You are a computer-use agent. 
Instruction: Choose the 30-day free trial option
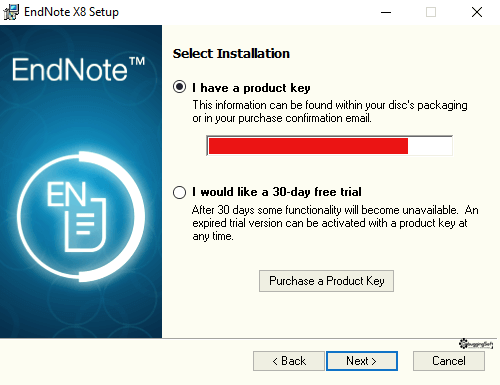[179, 192]
